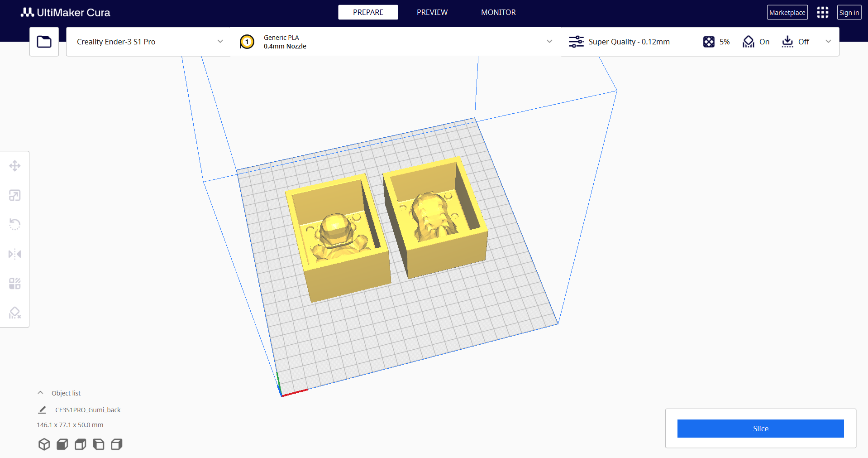The height and width of the screenshot is (458, 868).
Task: Click the Slice button
Action: (x=760, y=429)
